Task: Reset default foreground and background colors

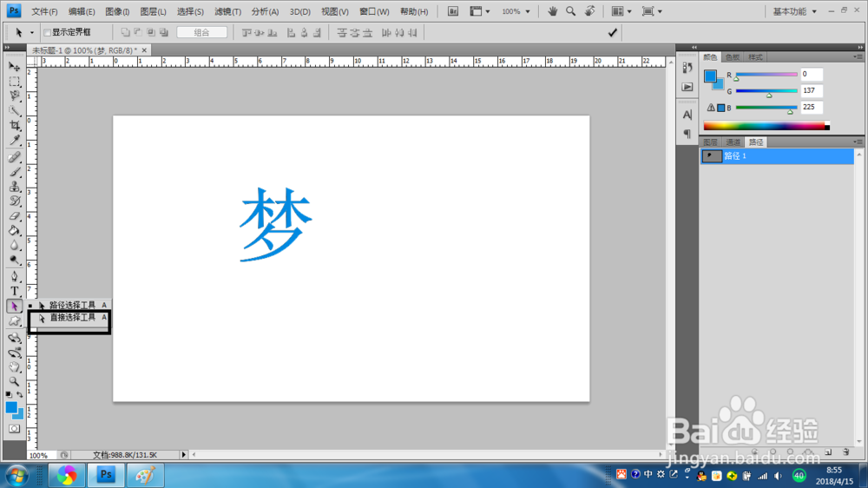Action: [x=9, y=394]
